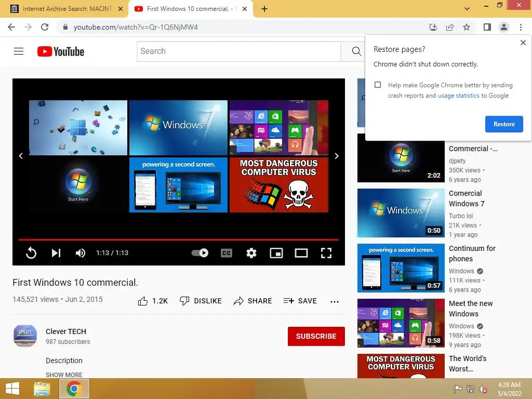532x399 pixels.
Task: Install app icon in address bar
Action: click(433, 27)
